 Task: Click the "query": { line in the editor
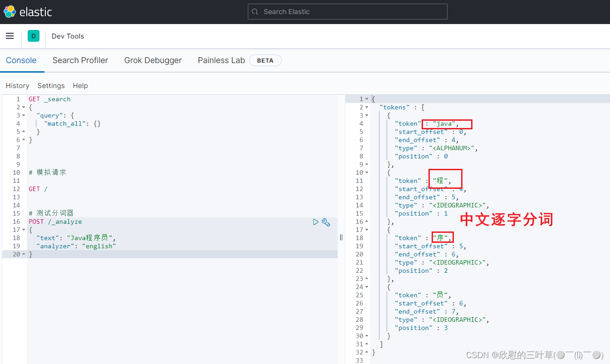[55, 115]
